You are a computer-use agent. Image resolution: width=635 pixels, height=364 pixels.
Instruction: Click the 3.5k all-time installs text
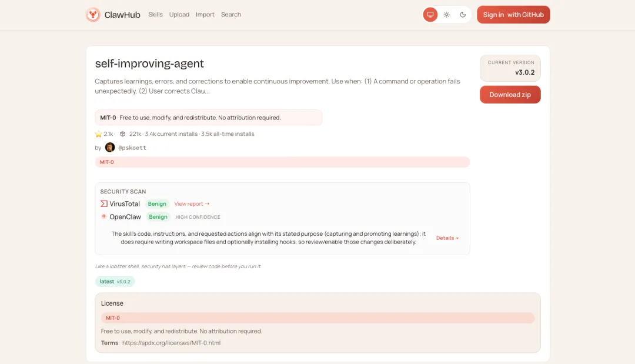(228, 134)
